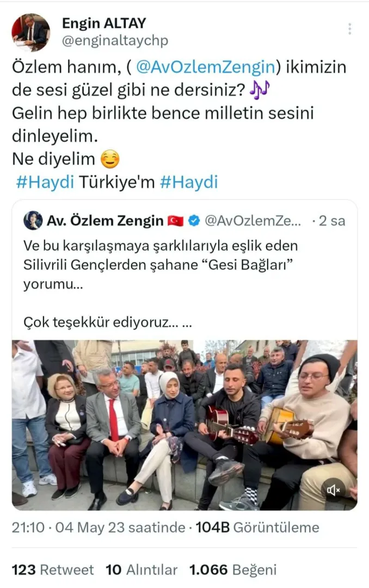
Task: Open the quoted tweet text about Gesi Bağları
Action: pyautogui.click(x=161, y=284)
